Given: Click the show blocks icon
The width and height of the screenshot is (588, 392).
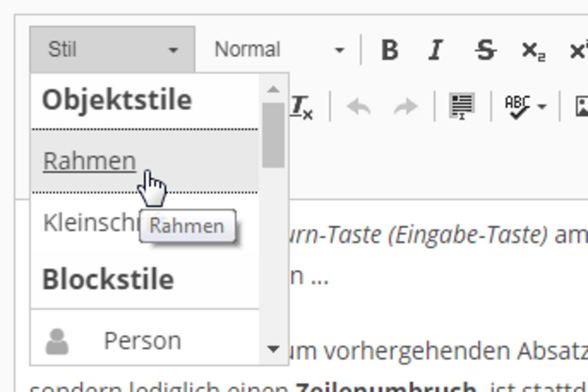Looking at the screenshot, I should (x=462, y=106).
